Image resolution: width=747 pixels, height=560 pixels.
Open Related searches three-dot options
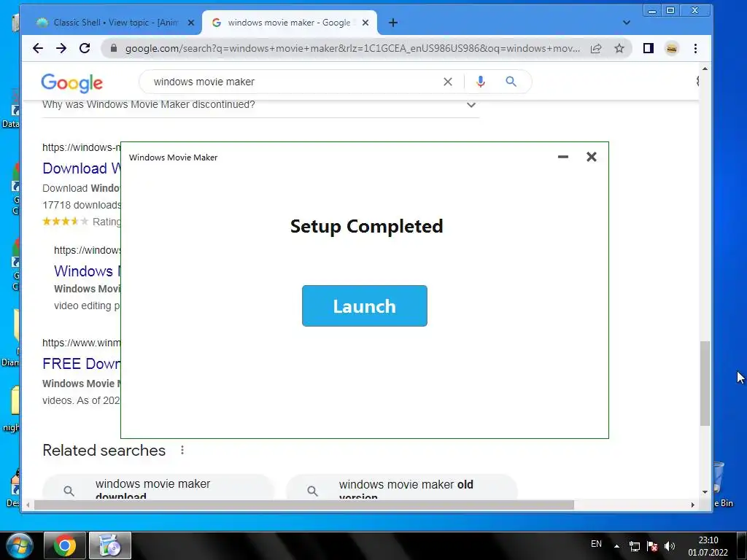point(182,450)
